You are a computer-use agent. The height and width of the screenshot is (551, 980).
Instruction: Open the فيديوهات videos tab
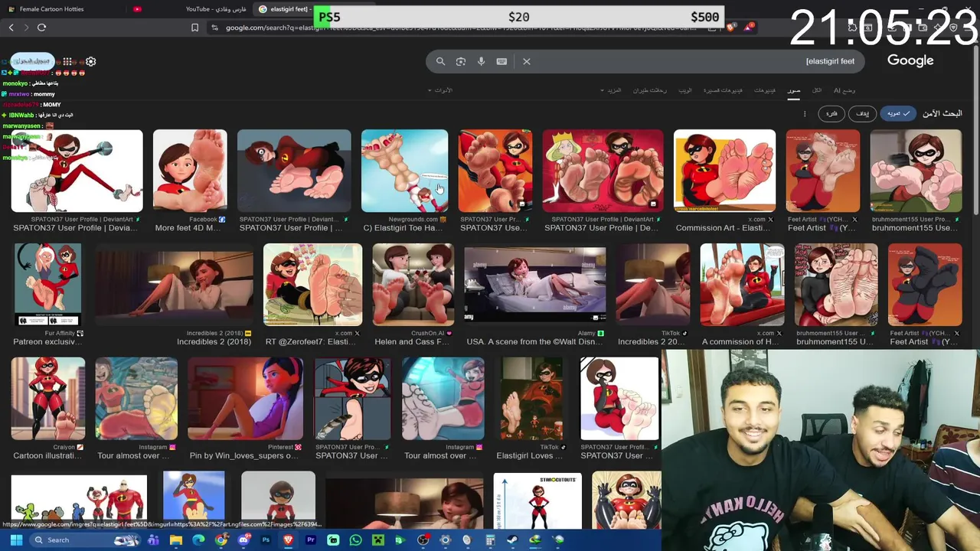click(x=764, y=90)
